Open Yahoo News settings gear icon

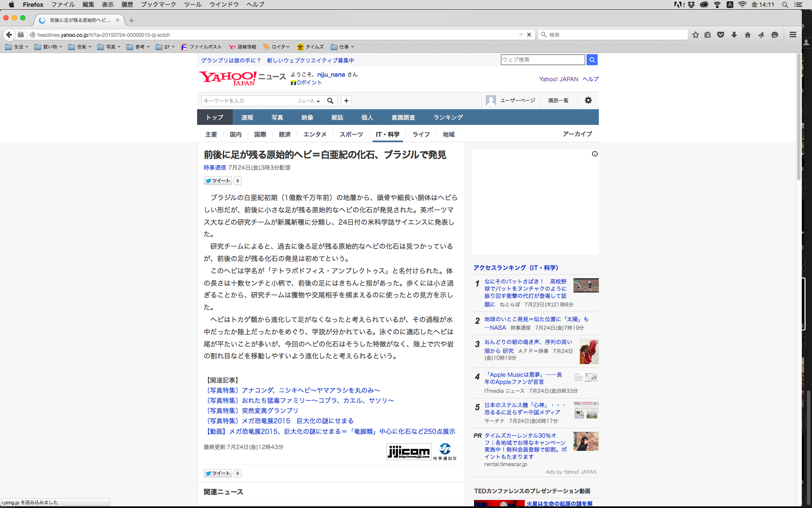pyautogui.click(x=588, y=100)
